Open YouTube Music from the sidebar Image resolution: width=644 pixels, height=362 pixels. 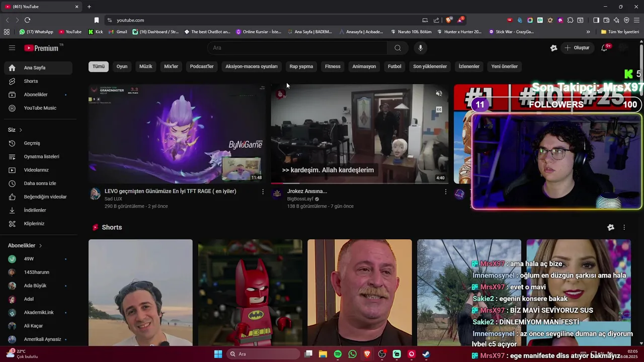pyautogui.click(x=38, y=108)
